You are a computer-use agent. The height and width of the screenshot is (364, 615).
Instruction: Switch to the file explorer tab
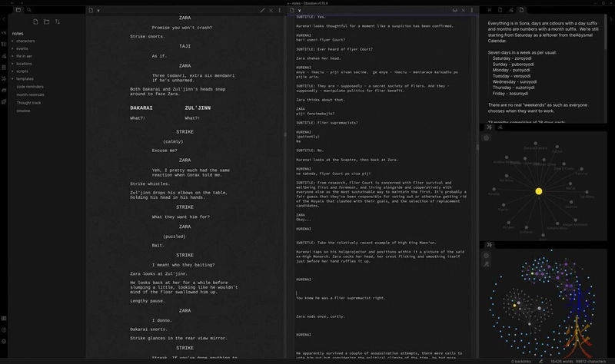coord(18,10)
